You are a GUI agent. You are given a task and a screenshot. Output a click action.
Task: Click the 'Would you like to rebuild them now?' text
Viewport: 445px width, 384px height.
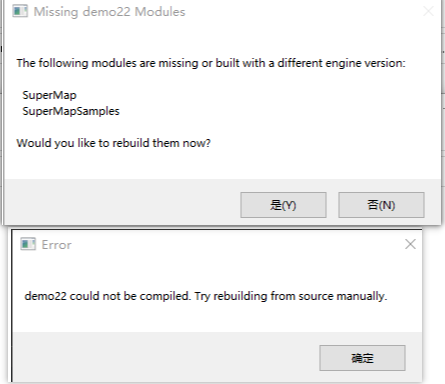click(114, 143)
